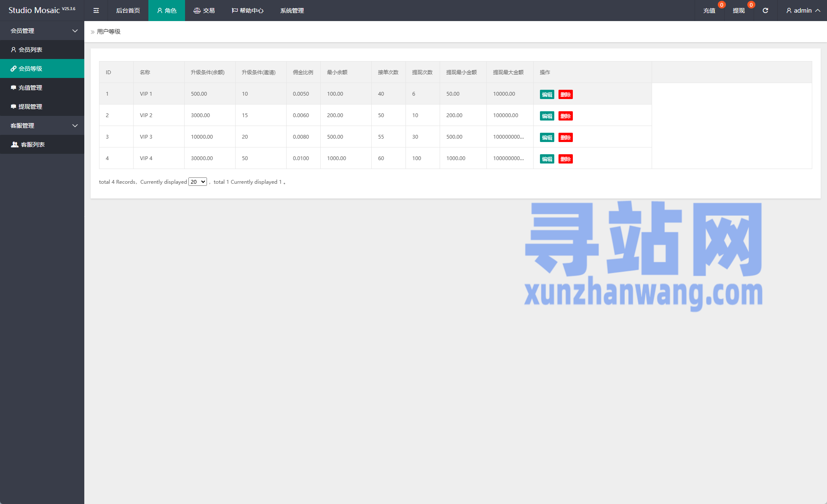Go to 会员列表 in sidebar
This screenshot has height=504, width=827.
click(42, 50)
